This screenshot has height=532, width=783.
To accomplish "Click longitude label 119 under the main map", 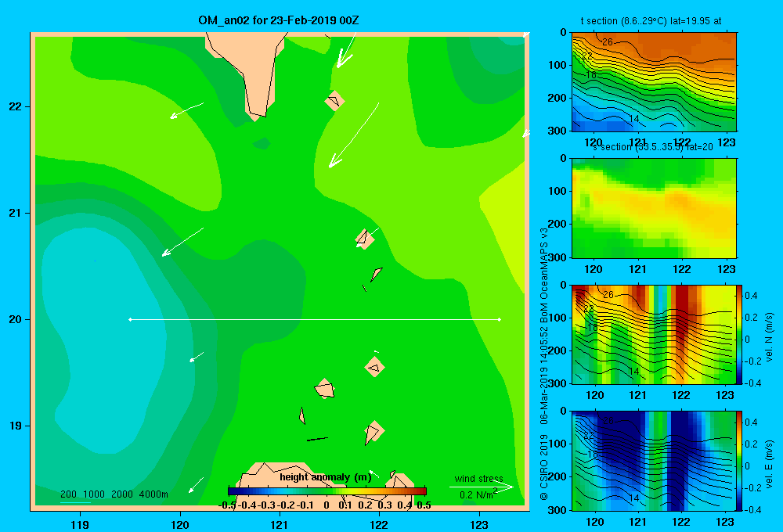I will coord(80,525).
